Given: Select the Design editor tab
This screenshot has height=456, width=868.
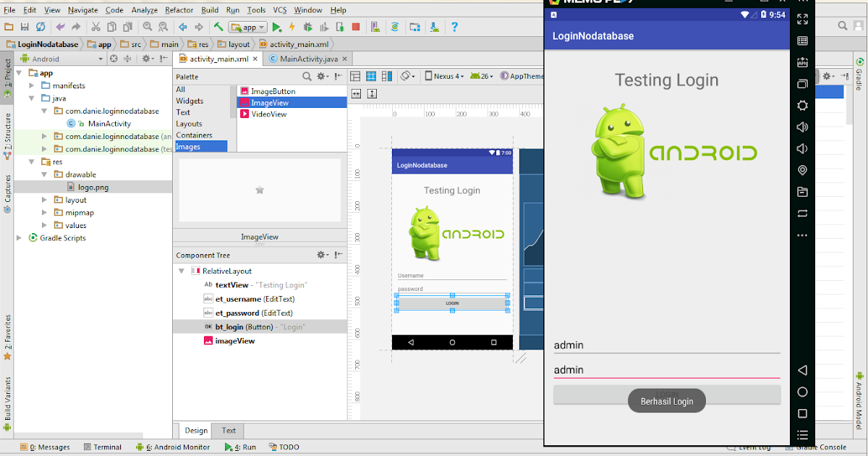Looking at the screenshot, I should click(196, 430).
